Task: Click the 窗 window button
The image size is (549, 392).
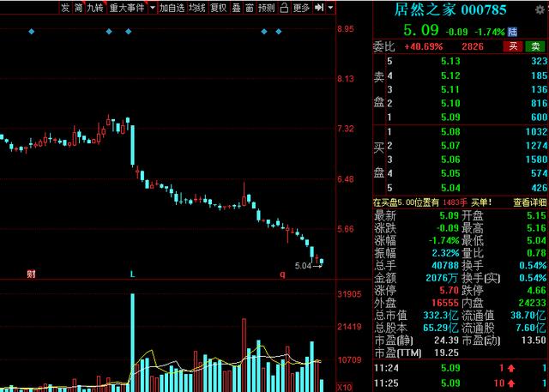Action: point(250,8)
